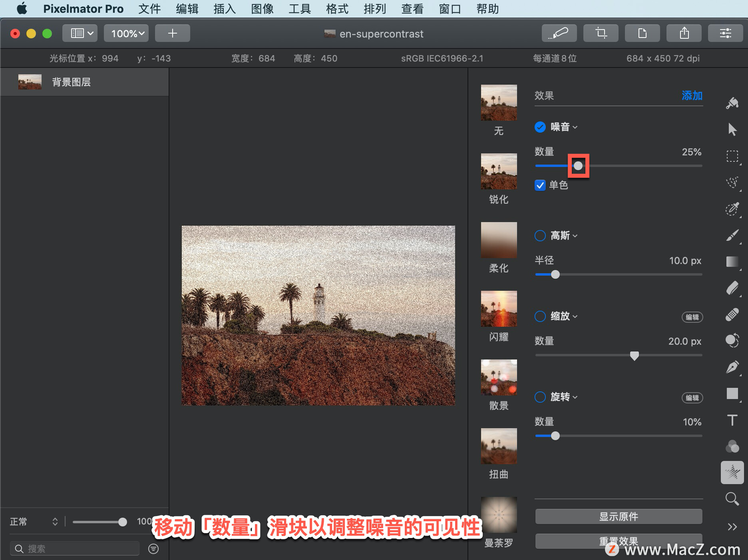Select the overlapping circles color tool
The width and height of the screenshot is (748, 560).
click(732, 446)
